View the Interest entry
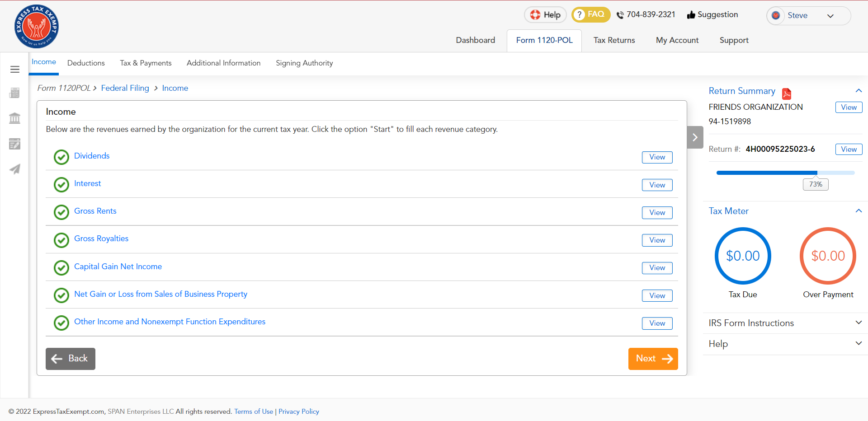The height and width of the screenshot is (421, 868). [x=657, y=185]
